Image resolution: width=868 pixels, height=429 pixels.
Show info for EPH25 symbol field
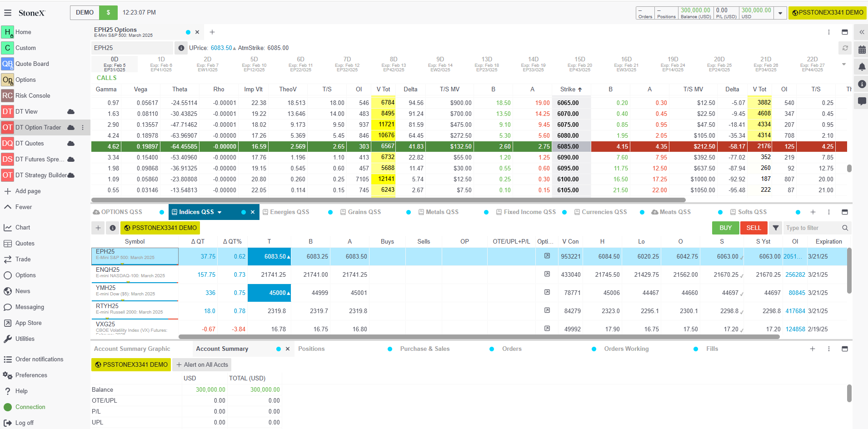(x=181, y=48)
